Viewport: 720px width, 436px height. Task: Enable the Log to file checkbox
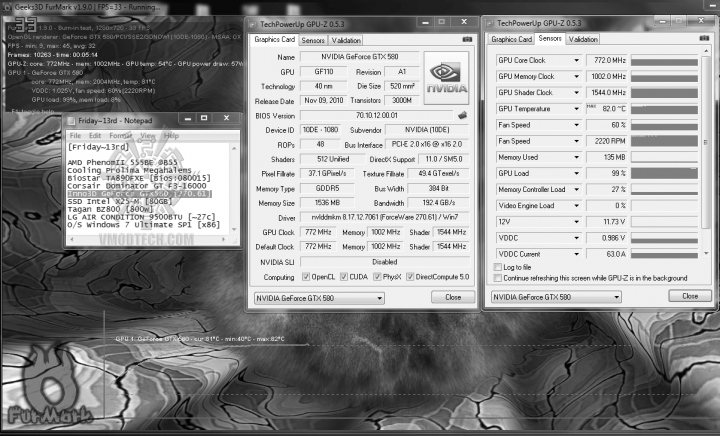coord(497,267)
